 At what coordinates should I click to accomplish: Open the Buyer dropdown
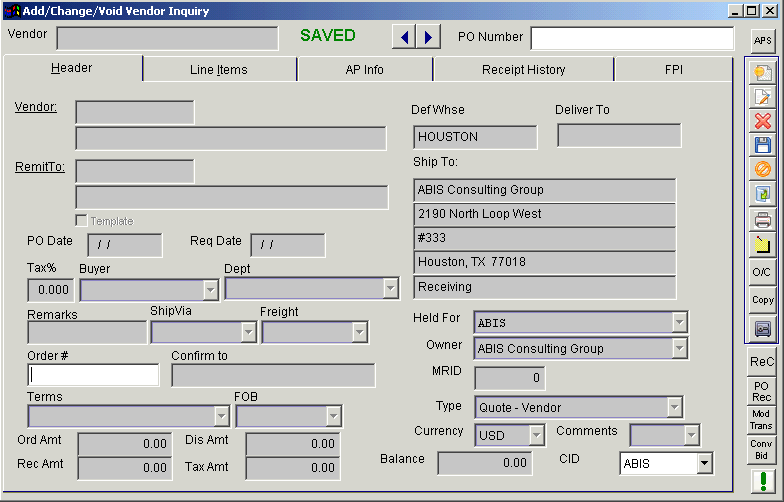210,290
